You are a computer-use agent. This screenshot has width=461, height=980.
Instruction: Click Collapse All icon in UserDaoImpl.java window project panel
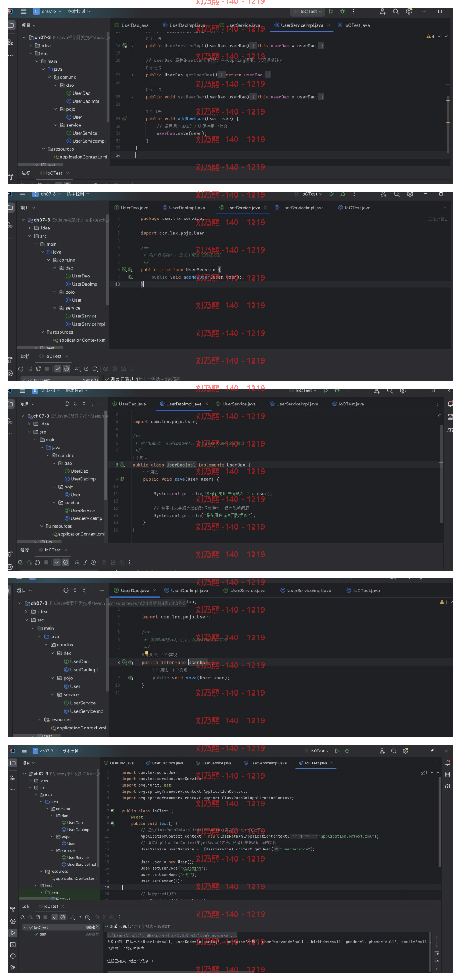click(x=83, y=404)
